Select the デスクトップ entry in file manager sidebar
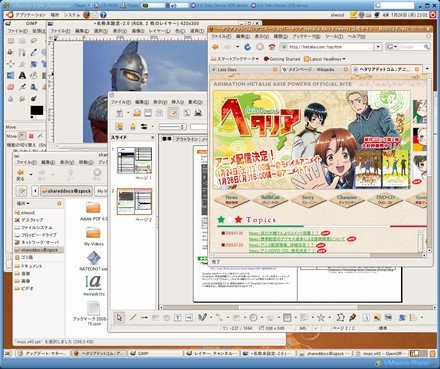The width and height of the screenshot is (440, 369). [x=32, y=220]
